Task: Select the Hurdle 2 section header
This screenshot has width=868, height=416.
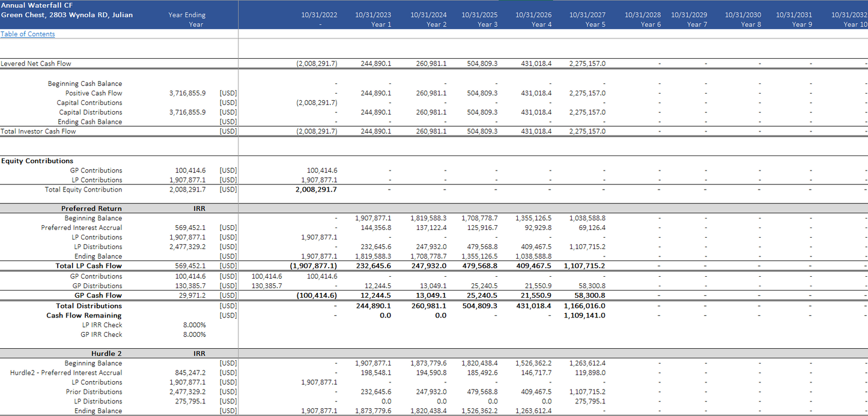Action: (x=106, y=354)
